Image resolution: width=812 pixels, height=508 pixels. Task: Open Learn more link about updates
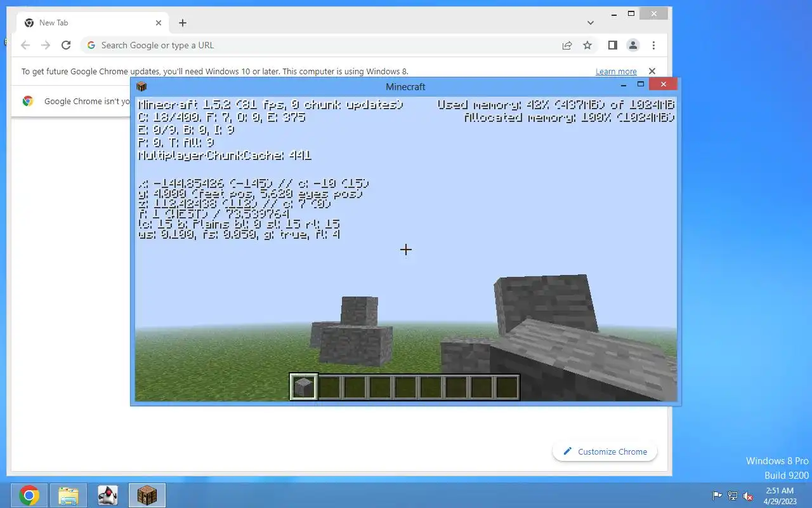[616, 72]
